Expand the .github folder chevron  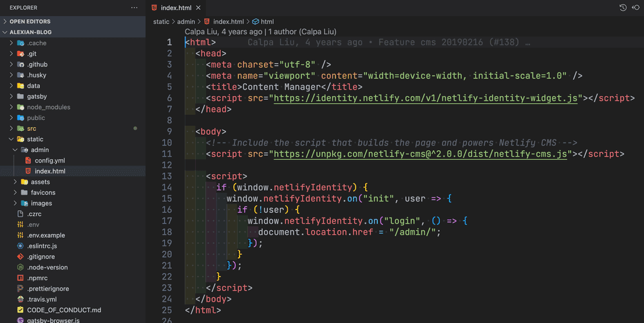coord(12,64)
